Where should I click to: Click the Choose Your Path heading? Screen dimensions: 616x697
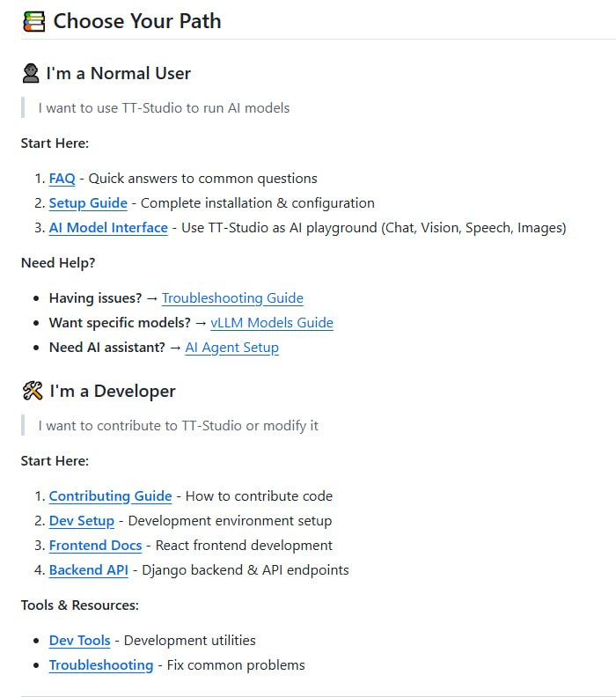point(137,21)
